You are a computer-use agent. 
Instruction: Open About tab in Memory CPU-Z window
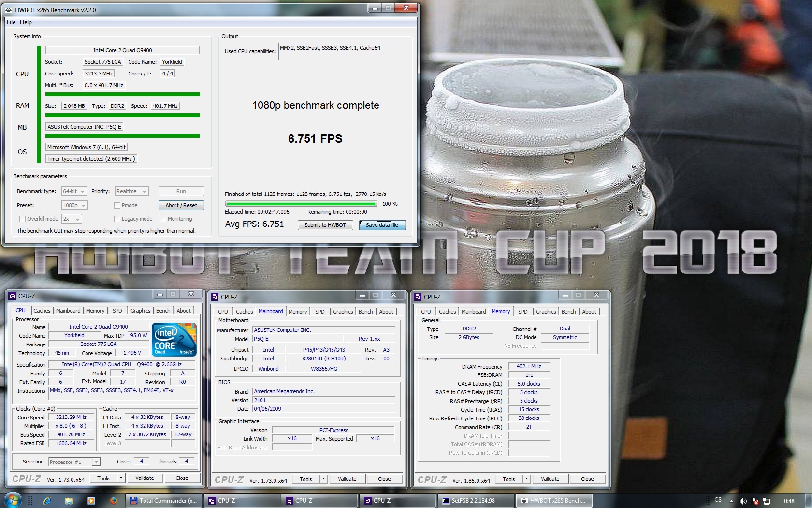click(x=589, y=312)
